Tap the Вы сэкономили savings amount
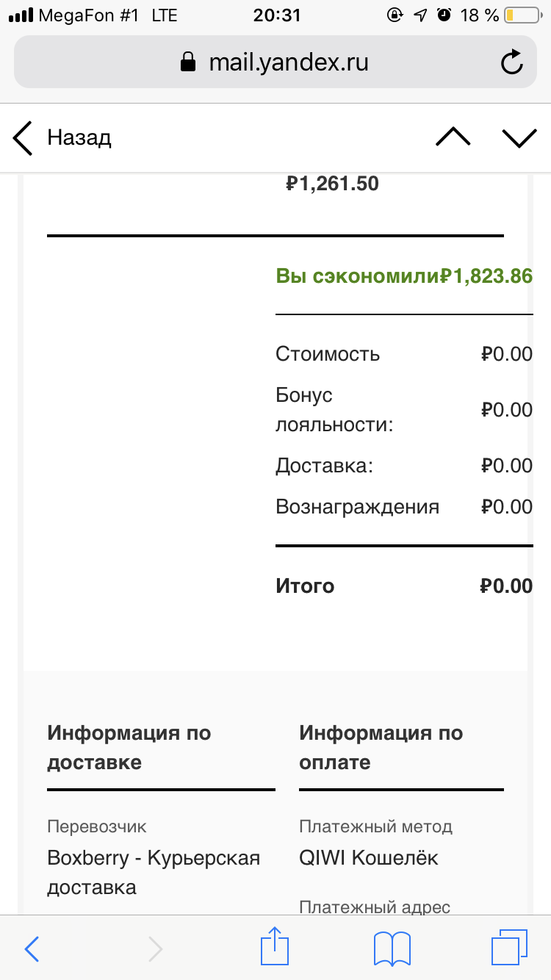551x980 pixels. click(x=486, y=277)
